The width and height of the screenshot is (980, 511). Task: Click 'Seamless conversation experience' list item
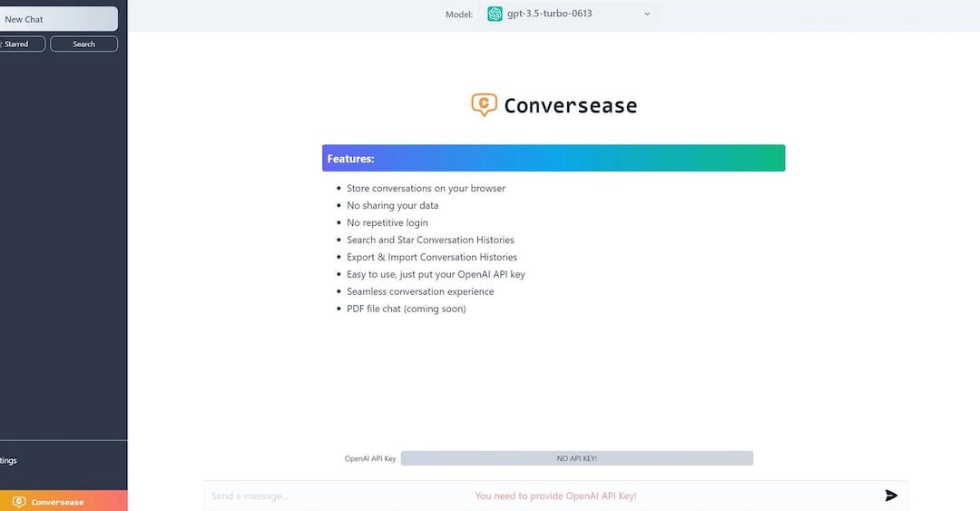420,291
